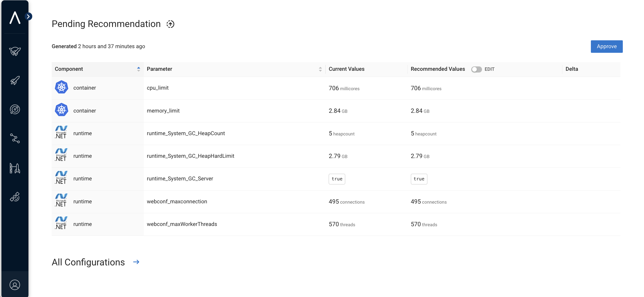Viewport: 644px width, 297px height.
Task: Click the Akamas logo in the sidebar
Action: 15,18
